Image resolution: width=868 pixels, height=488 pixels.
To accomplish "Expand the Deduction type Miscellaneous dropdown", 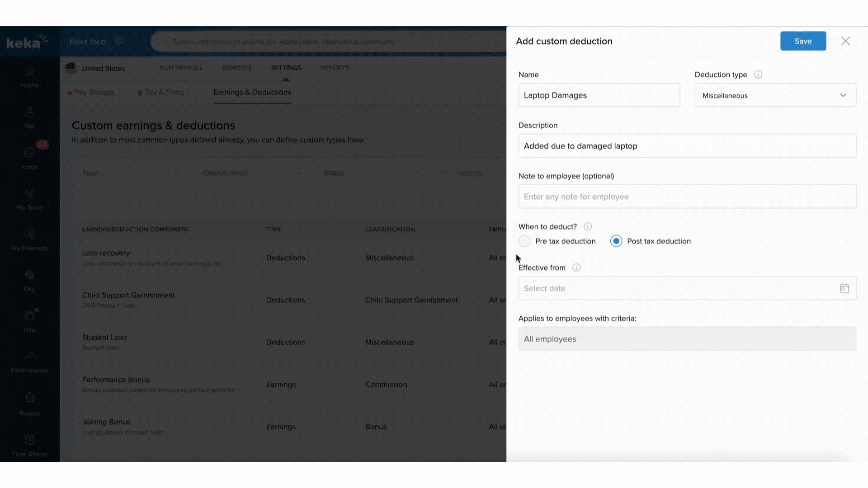I will (x=775, y=95).
